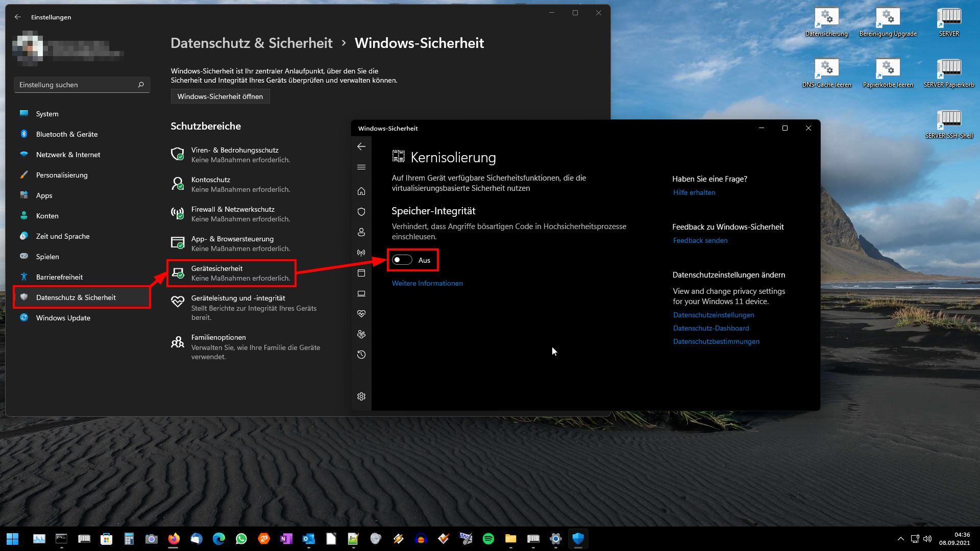
Task: Select Barrierefreiheit in sidebar
Action: coord(82,277)
